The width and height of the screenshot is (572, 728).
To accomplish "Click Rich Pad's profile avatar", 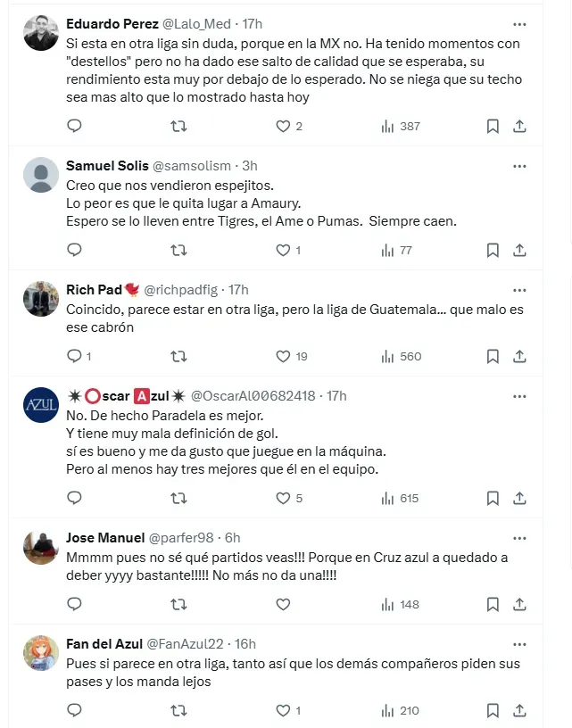I will [41, 299].
